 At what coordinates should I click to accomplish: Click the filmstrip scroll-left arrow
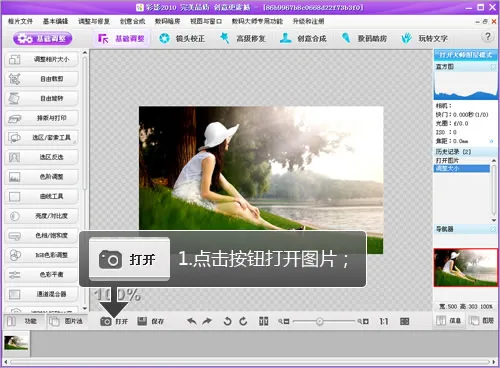coord(6,362)
